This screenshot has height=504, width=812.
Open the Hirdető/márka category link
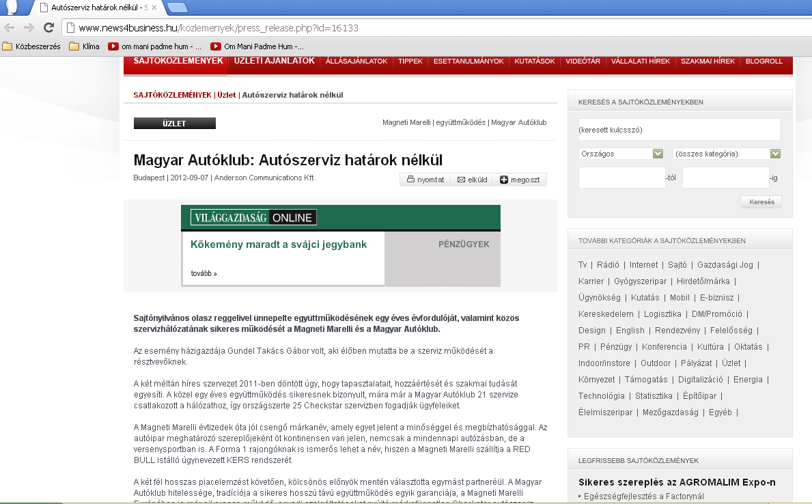click(703, 281)
